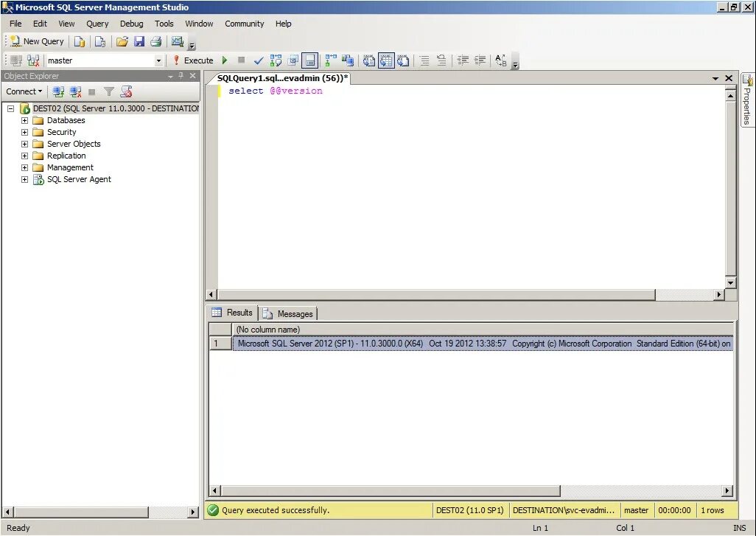This screenshot has width=756, height=536.
Task: Open the Query menu
Action: (97, 24)
